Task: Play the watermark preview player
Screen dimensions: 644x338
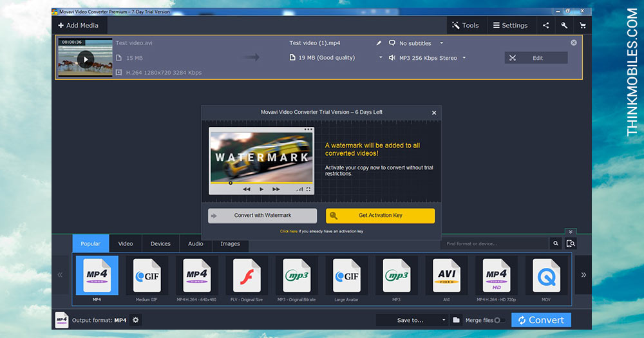Action: point(261,189)
